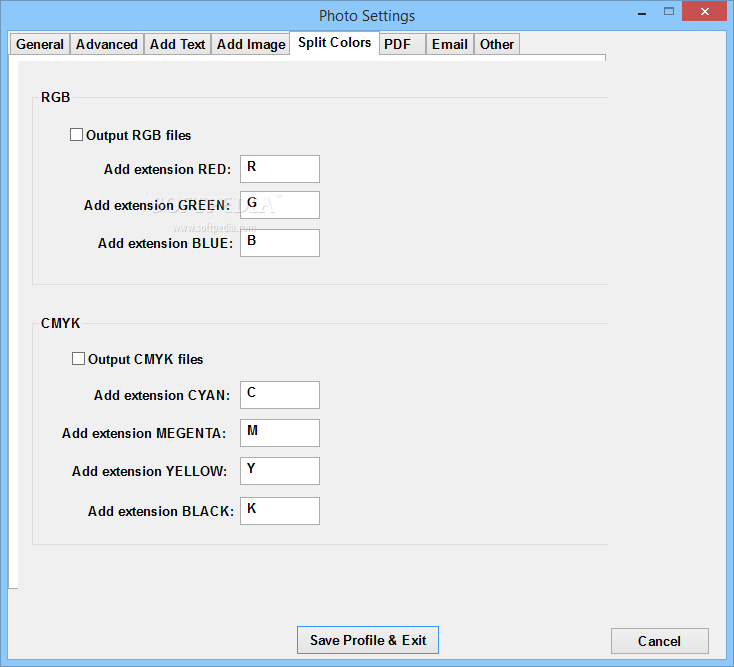Viewport: 734px width, 667px height.
Task: Click the CMYK group heading
Action: (x=61, y=323)
